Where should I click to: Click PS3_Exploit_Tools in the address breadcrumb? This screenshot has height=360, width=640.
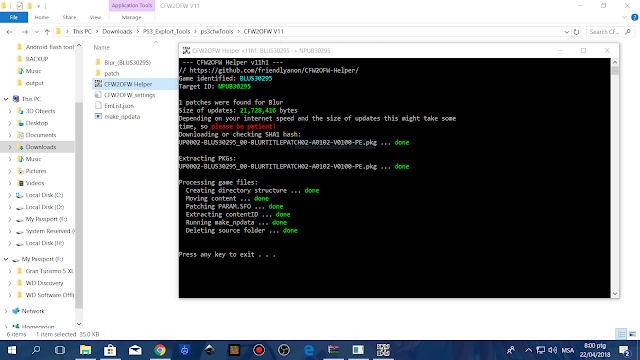coord(167,31)
